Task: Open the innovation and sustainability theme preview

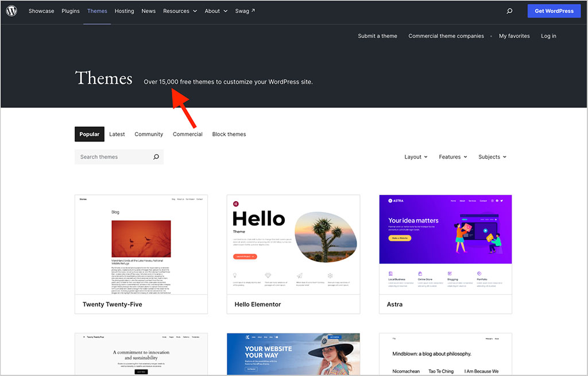Action: click(x=141, y=354)
